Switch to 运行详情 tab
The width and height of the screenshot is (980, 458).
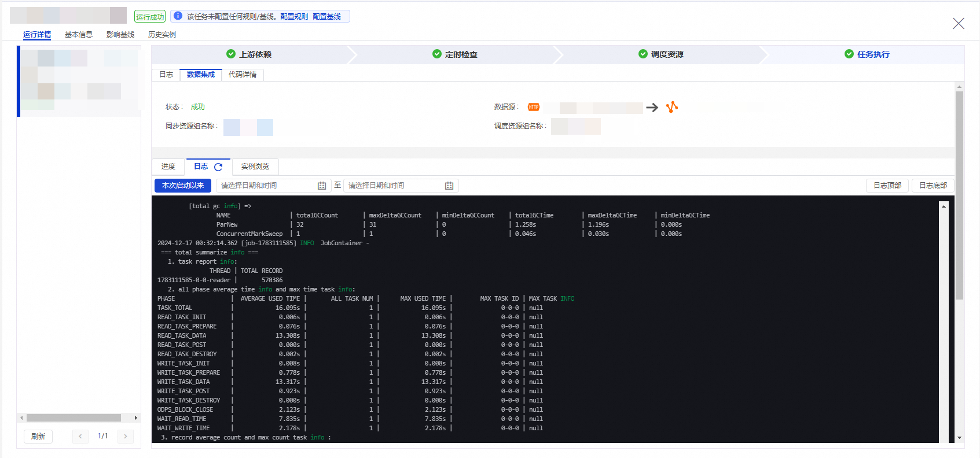click(37, 35)
